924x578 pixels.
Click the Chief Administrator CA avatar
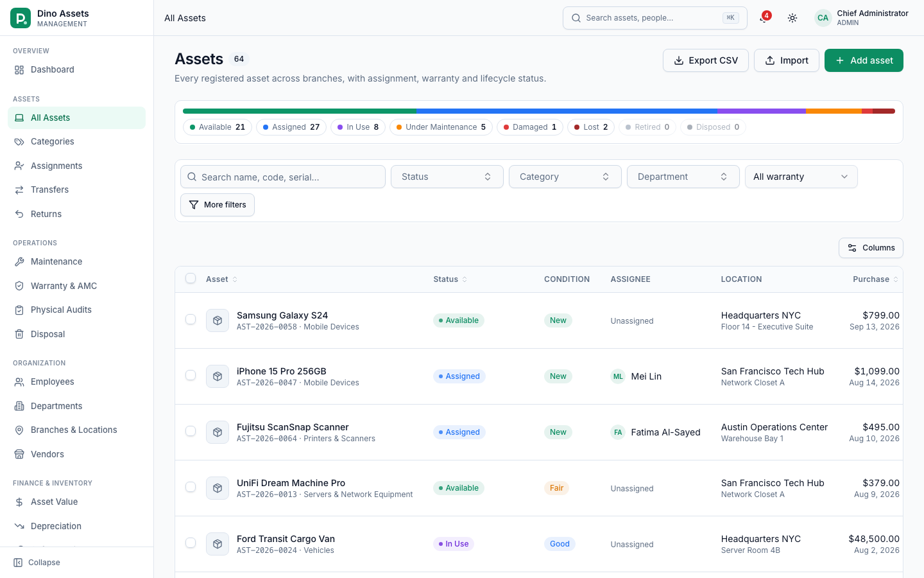click(x=823, y=18)
